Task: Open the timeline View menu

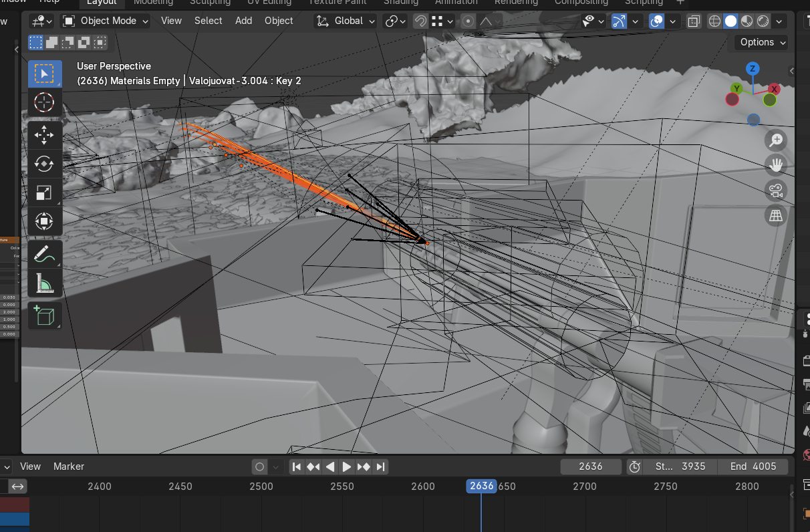Action: pyautogui.click(x=31, y=467)
